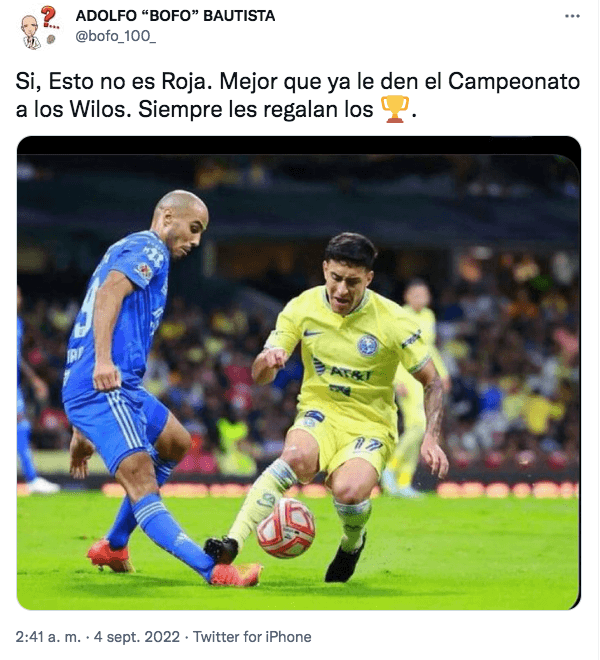Open the Twitter for iPhone source link
Viewport: 600px width, 660px height.
[252, 637]
